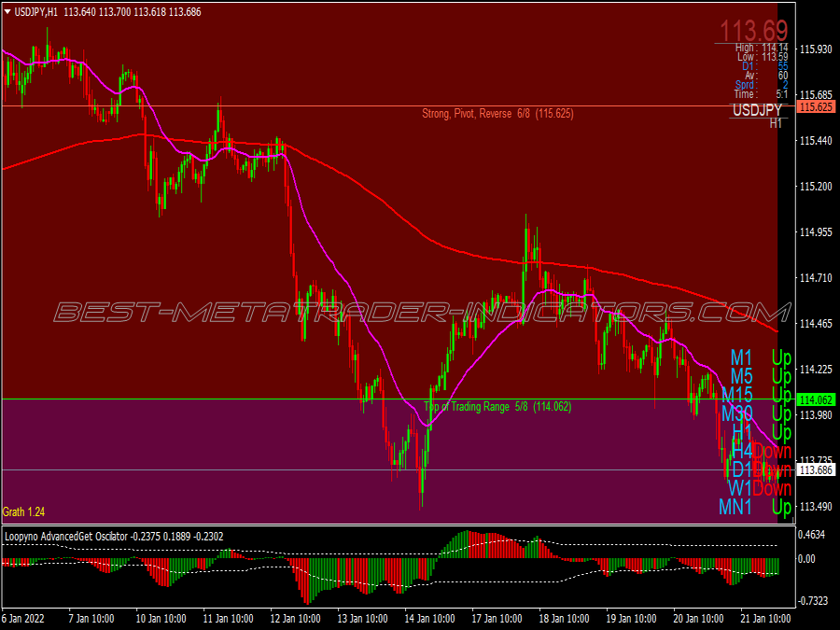840x630 pixels.
Task: Click the USDJPY,H1 chart title text
Action: coord(35,12)
